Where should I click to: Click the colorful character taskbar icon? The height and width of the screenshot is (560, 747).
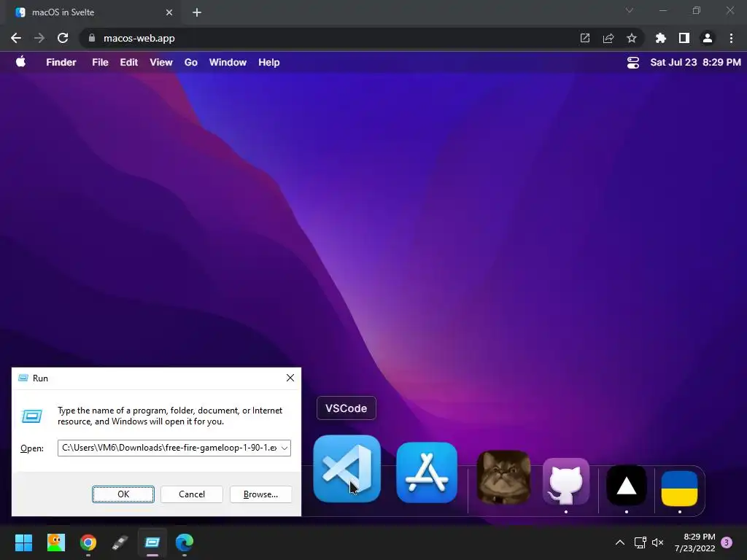(x=55, y=542)
